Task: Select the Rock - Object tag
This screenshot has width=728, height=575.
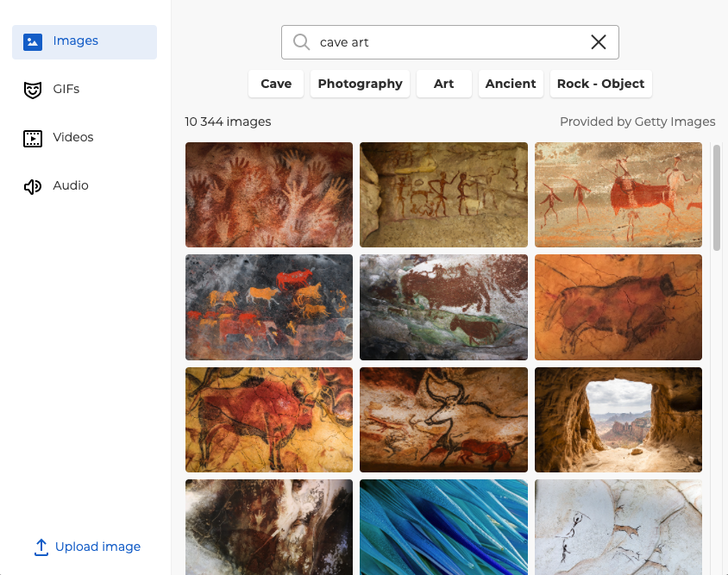Action: point(601,84)
